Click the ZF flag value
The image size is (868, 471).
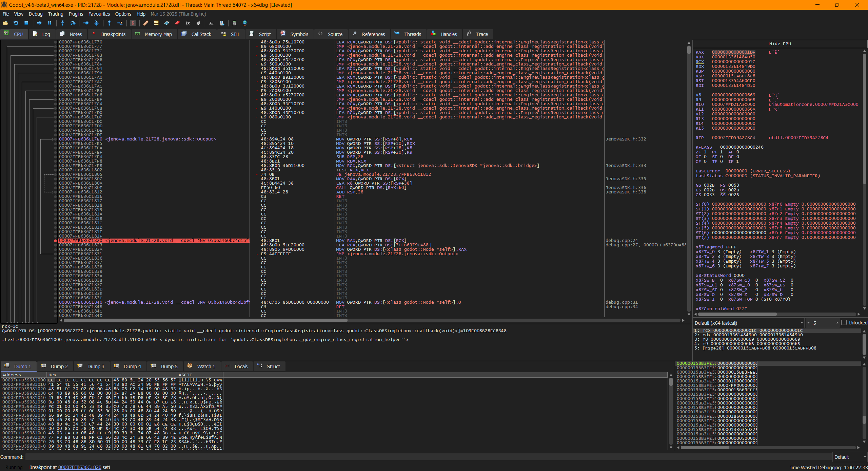coord(705,152)
